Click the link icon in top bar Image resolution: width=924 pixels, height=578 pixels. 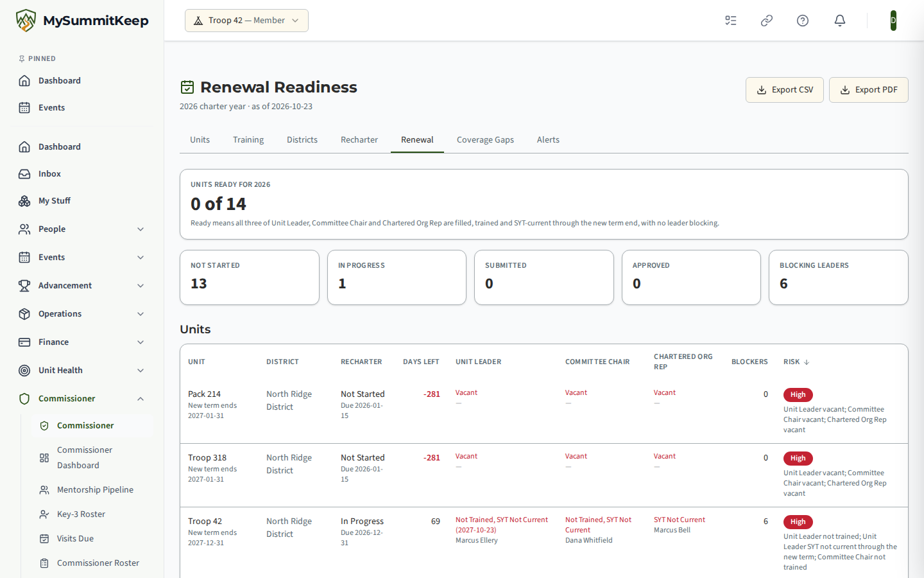767,21
